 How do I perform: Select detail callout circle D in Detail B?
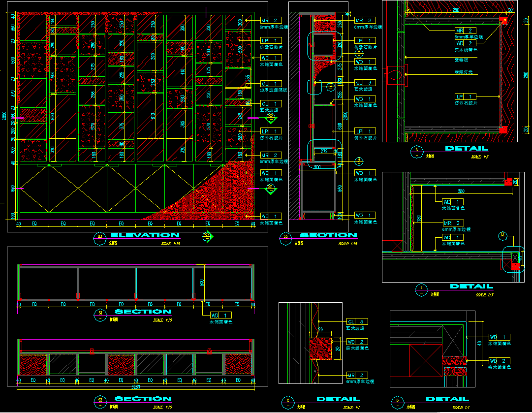coord(503,234)
